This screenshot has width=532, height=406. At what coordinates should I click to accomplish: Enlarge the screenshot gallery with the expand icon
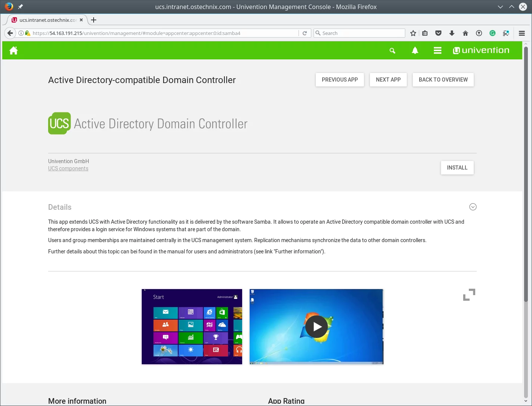point(469,295)
